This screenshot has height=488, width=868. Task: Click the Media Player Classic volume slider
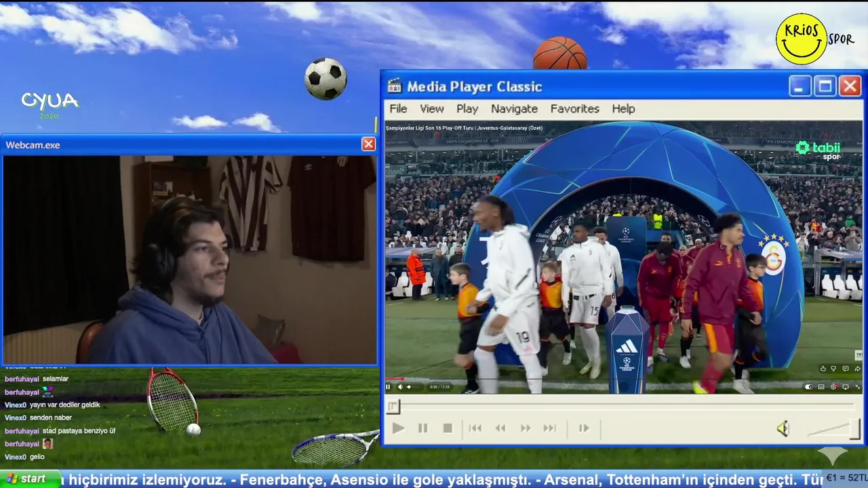click(x=833, y=429)
